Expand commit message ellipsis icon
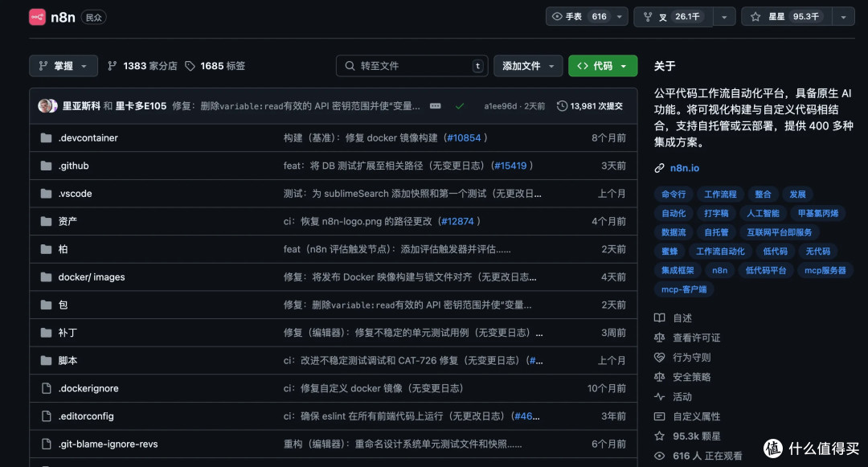868x467 pixels. pyautogui.click(x=436, y=105)
